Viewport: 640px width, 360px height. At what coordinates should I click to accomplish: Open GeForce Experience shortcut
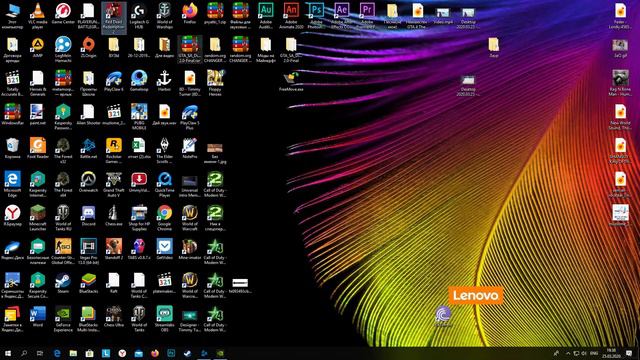[x=63, y=319]
